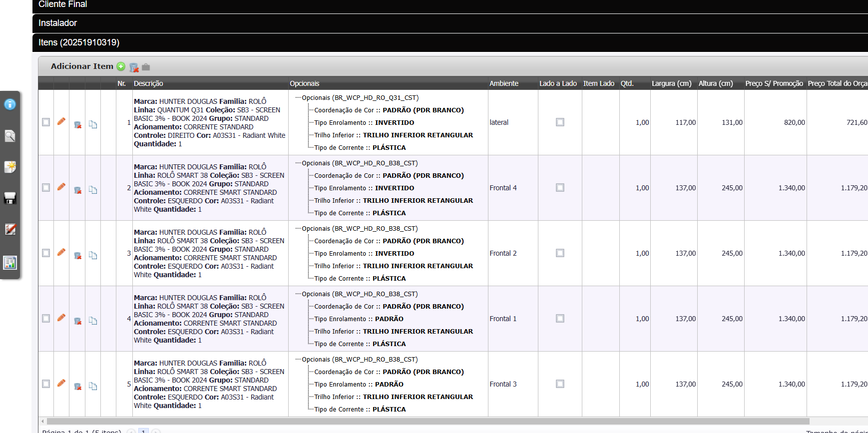Collapse the Opcionais BR_WCP_HD_RO_Q31_CST tree node
Viewport: 868px width, 433px height.
[x=360, y=98]
